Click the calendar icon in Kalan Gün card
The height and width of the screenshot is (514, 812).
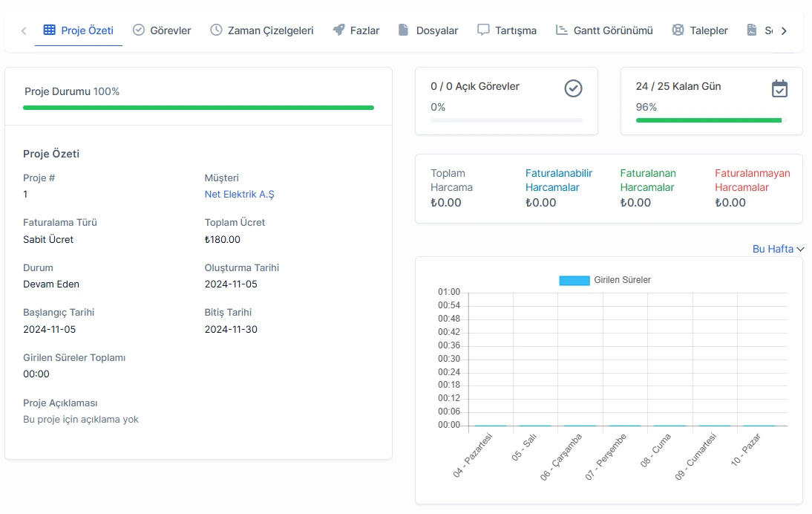pos(779,88)
